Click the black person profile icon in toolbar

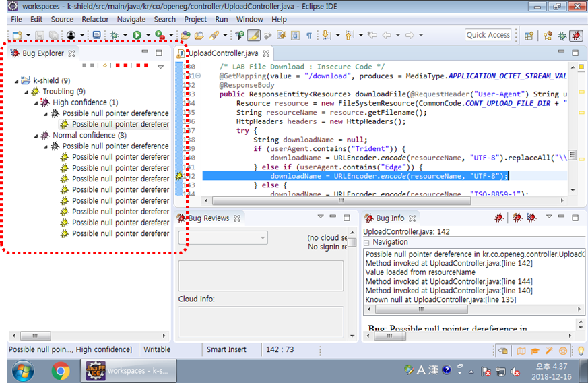(x=71, y=35)
